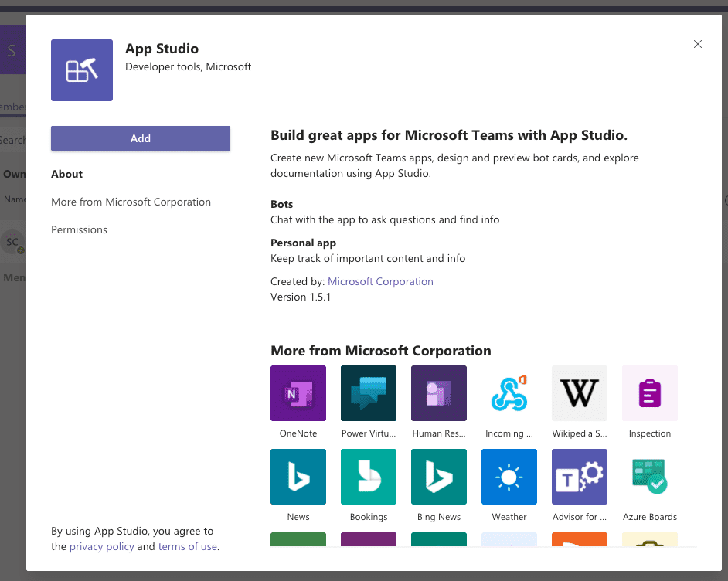Click the Bookings label text

[x=369, y=517]
